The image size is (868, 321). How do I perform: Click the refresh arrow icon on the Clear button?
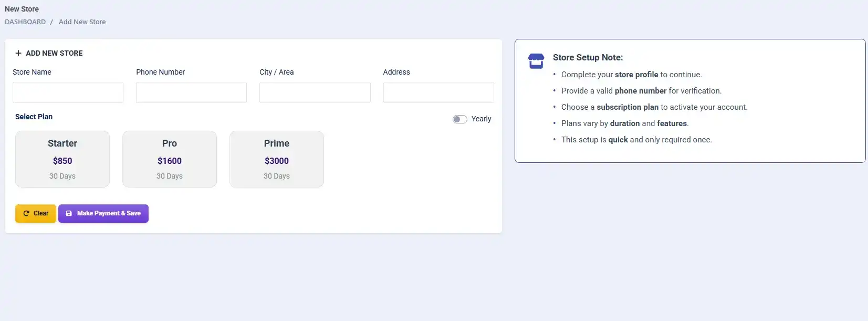[26, 213]
